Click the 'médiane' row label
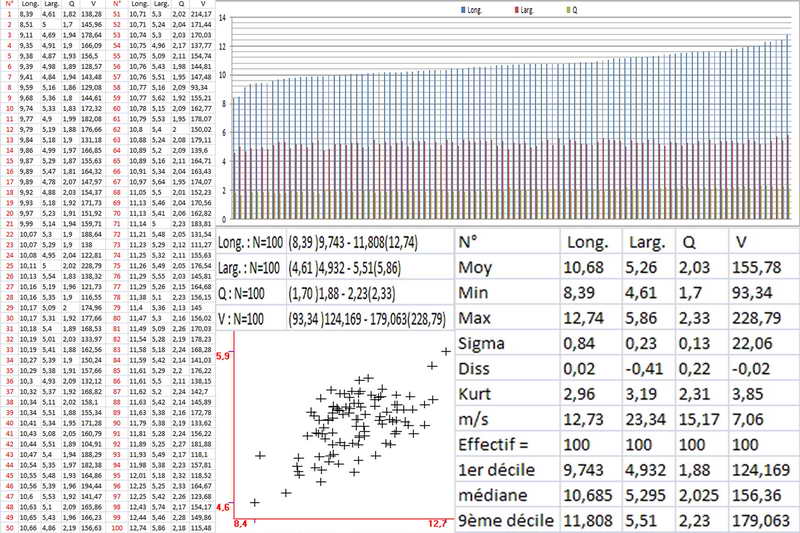Image resolution: width=800 pixels, height=533 pixels. point(493,495)
